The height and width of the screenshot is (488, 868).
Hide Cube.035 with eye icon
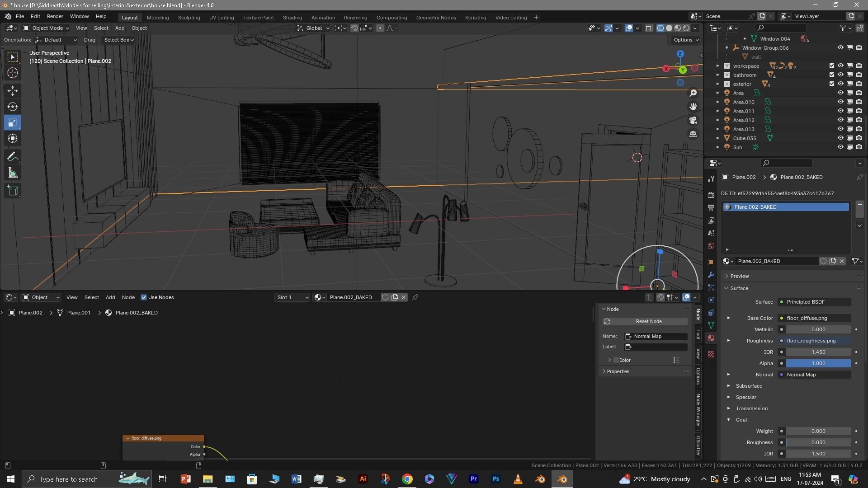click(x=840, y=138)
